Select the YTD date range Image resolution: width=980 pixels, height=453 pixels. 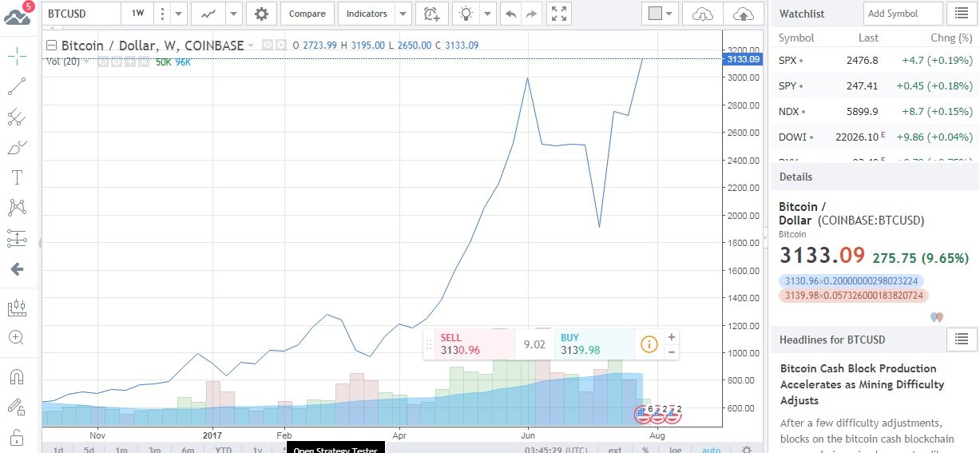coord(224,451)
